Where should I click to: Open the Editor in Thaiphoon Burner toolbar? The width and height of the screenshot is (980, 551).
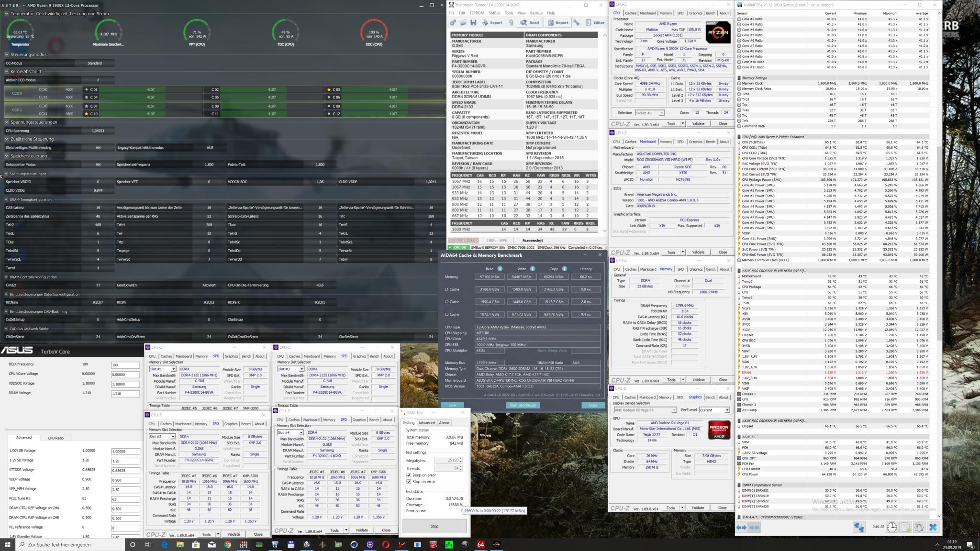pos(595,22)
